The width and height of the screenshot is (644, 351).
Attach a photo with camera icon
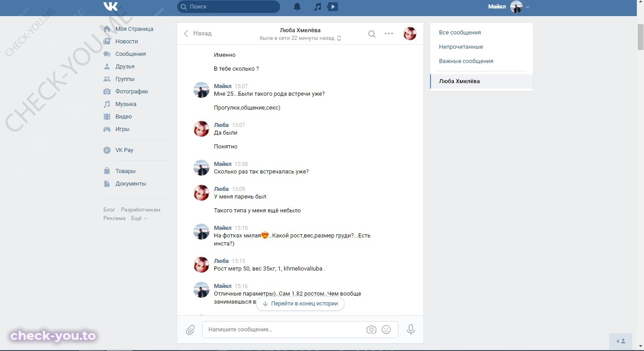371,330
